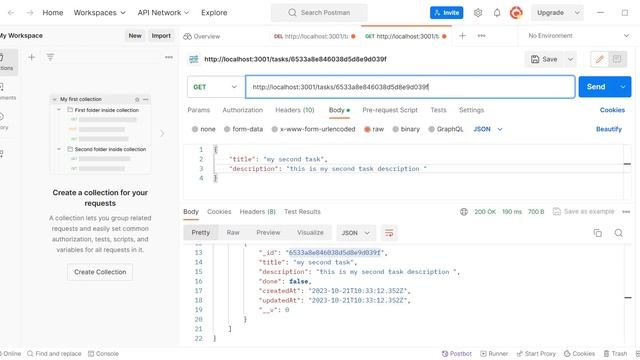The width and height of the screenshot is (640, 360).
Task: Switch to the Authorization tab
Action: pos(242,110)
